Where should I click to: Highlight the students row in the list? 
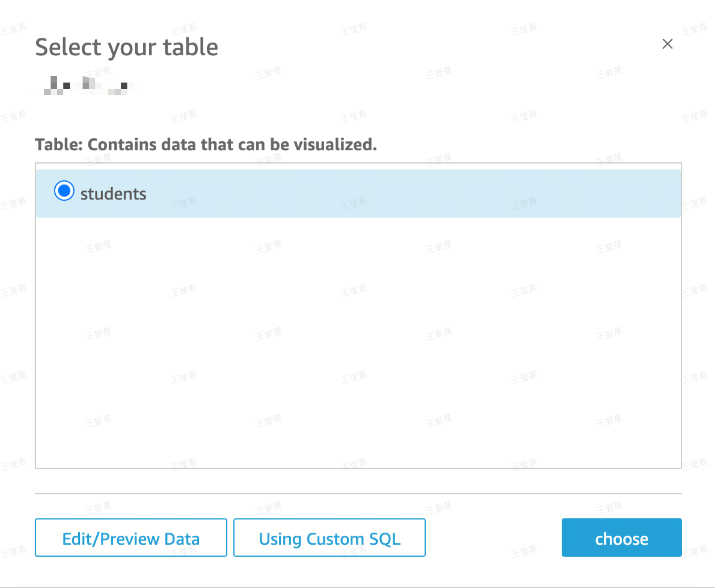click(358, 194)
